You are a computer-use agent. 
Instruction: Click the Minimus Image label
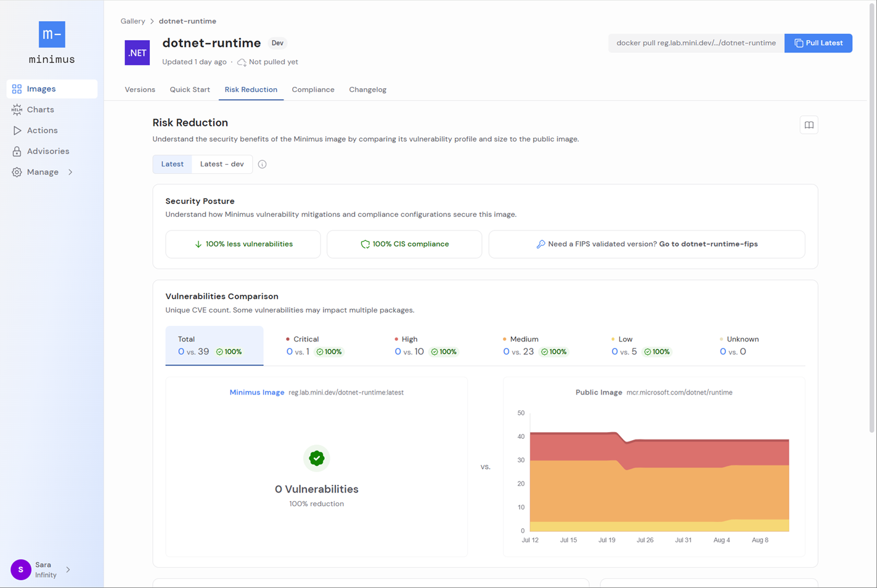tap(257, 393)
